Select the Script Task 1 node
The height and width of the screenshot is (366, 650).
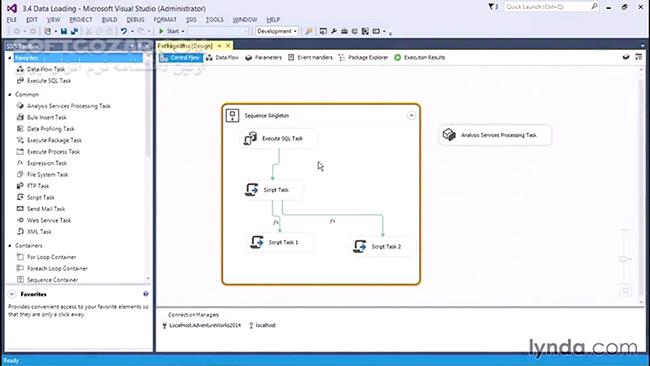pos(280,242)
